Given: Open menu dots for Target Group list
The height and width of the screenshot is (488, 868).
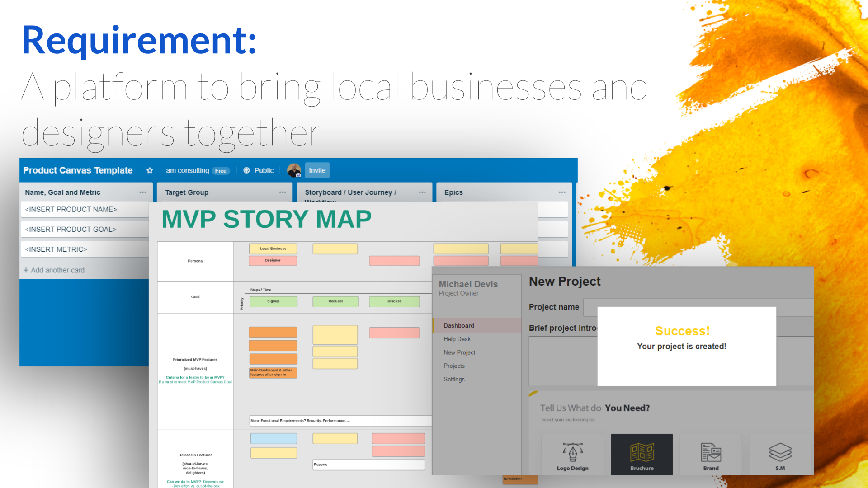Looking at the screenshot, I should (x=283, y=192).
